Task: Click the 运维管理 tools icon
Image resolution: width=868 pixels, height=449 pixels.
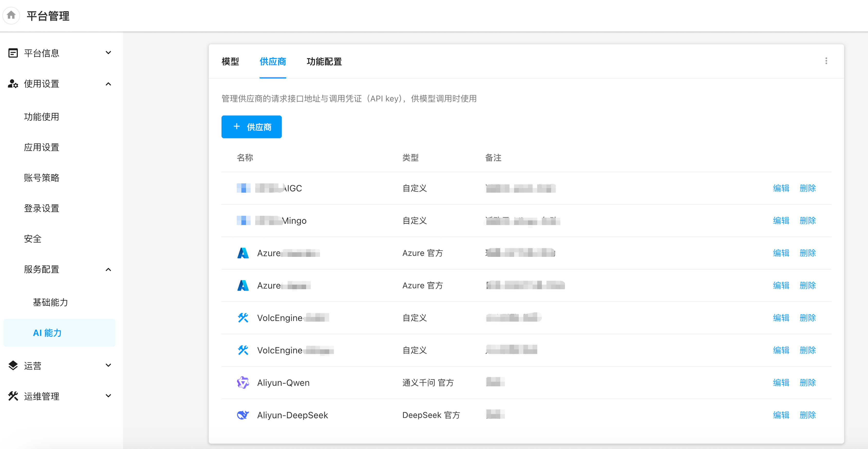Action: (x=13, y=396)
